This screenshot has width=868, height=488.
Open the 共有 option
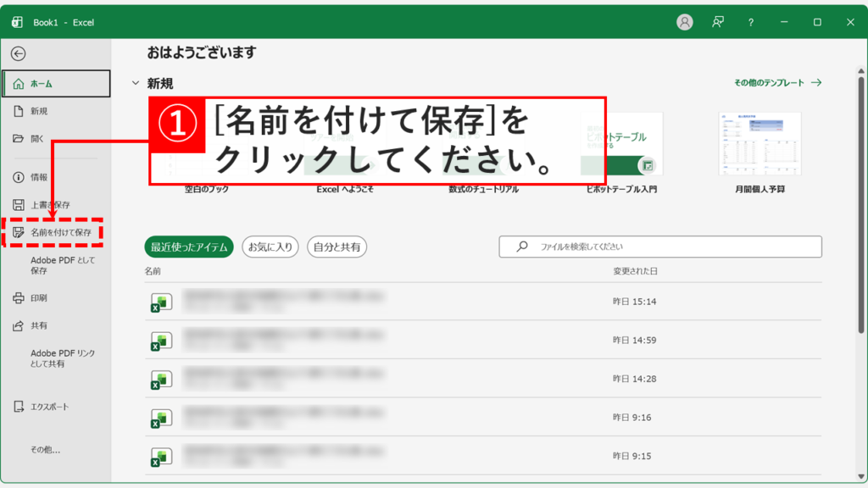click(x=39, y=326)
